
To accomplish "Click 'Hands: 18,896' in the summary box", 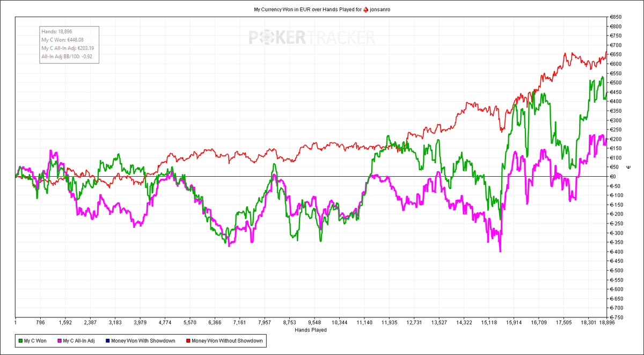I will 56,31.
